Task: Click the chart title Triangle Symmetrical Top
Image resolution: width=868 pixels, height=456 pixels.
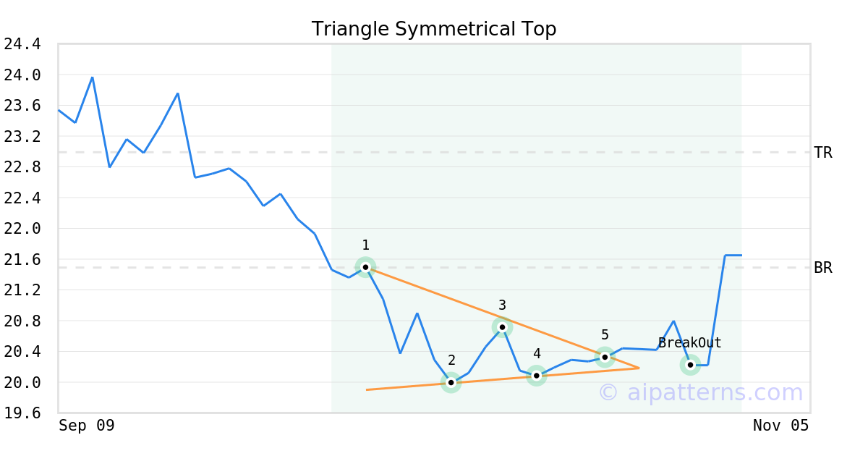Action: coord(434,29)
